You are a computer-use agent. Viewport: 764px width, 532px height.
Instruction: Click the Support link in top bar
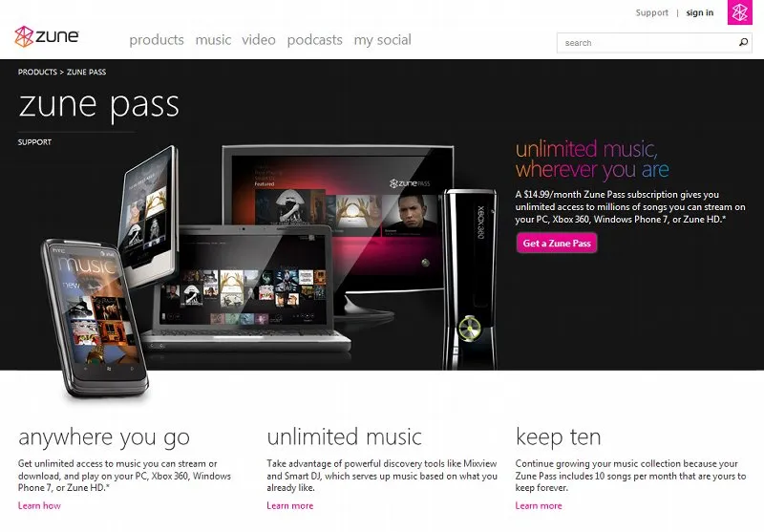pyautogui.click(x=652, y=12)
